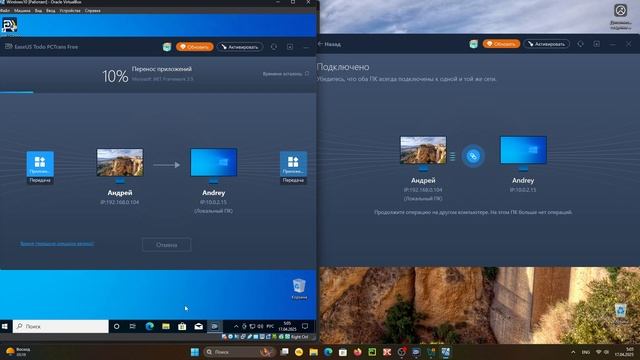Open support headset icon in right PCTrans window

pyautogui.click(x=580, y=44)
